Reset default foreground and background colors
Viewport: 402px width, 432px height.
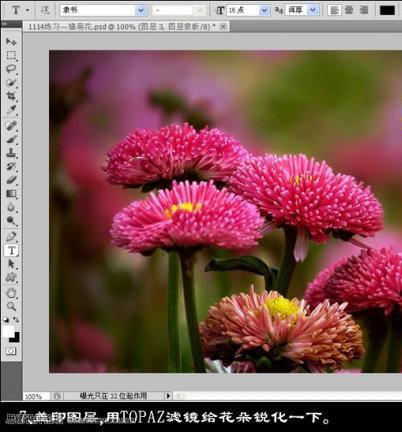6,320
